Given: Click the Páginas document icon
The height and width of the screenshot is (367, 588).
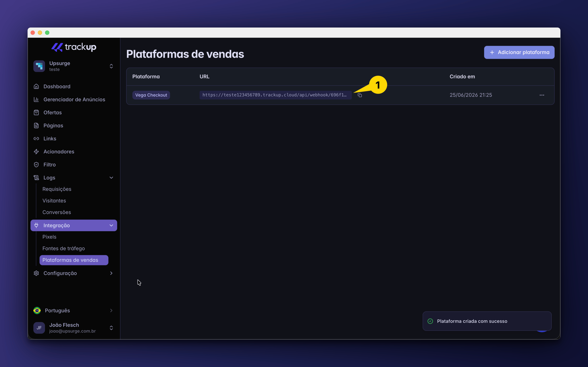Looking at the screenshot, I should coord(36,125).
